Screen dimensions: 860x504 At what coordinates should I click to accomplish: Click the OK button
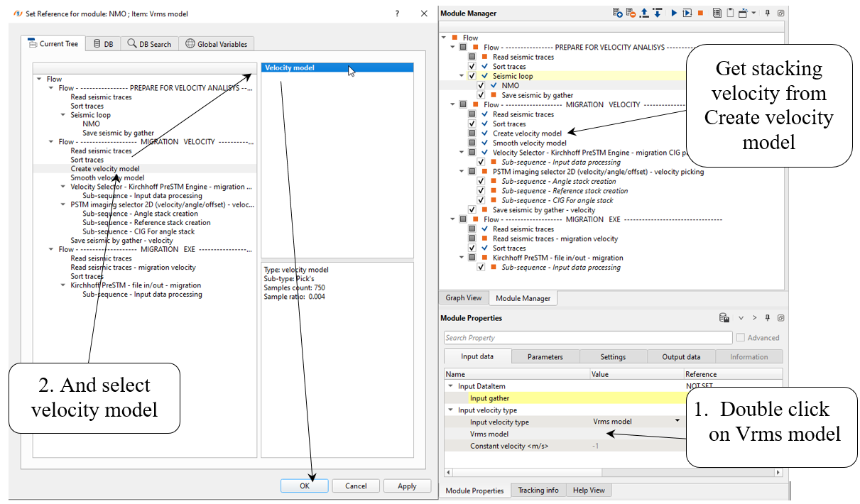coord(304,486)
